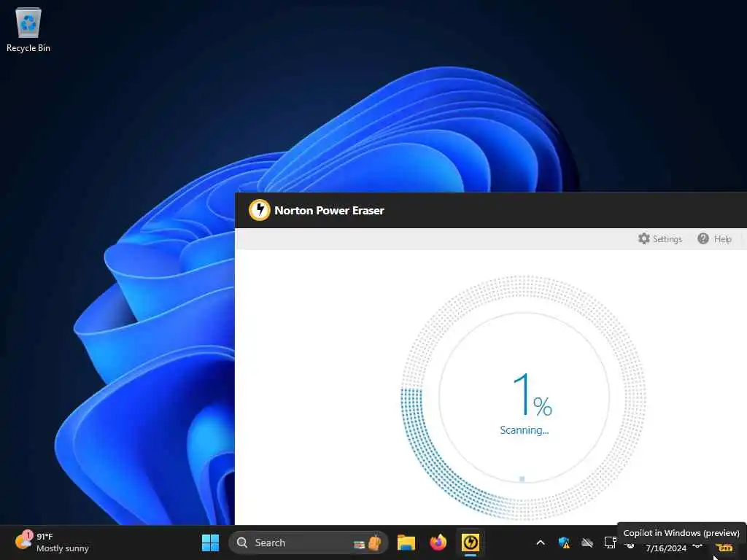Click the Norton Power Eraser lightning logo

click(x=259, y=210)
